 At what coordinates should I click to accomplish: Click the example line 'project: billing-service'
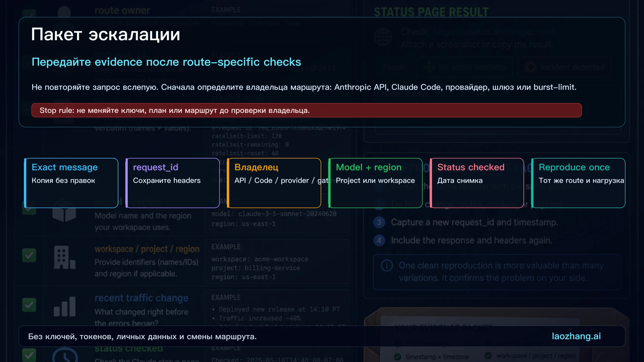(256, 268)
